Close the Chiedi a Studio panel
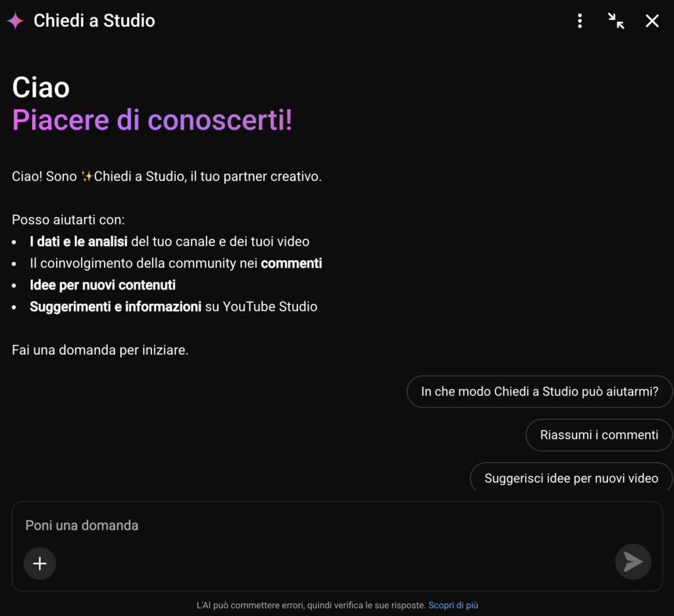The width and height of the screenshot is (674, 616). (652, 21)
